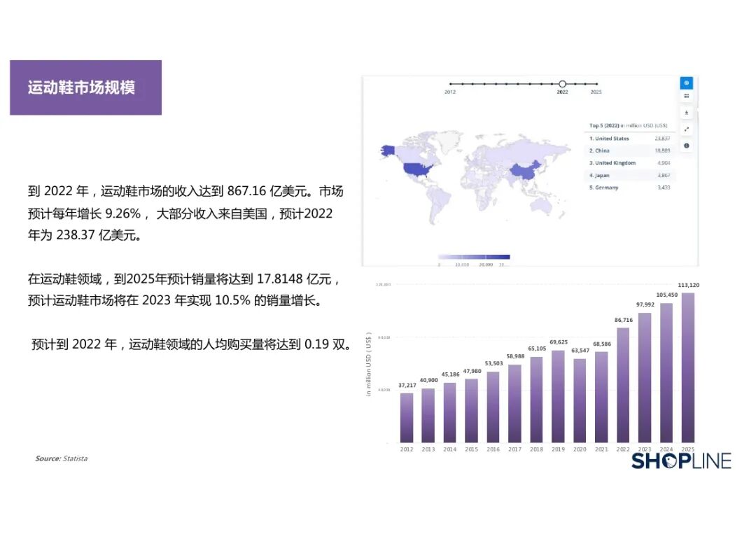This screenshot has width=756, height=534.
Task: Click the 2025 bar labeled 113,120
Action: tap(688, 367)
